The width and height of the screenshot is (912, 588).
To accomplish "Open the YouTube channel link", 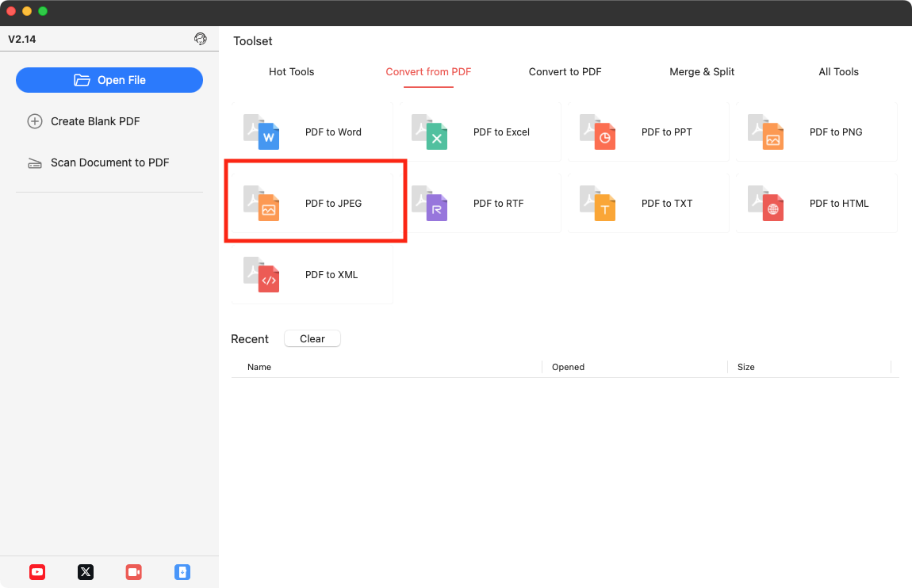I will pos(36,571).
